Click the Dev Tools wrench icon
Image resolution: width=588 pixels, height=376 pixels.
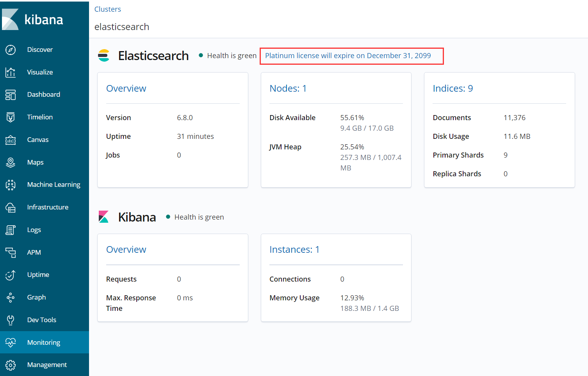[11, 320]
